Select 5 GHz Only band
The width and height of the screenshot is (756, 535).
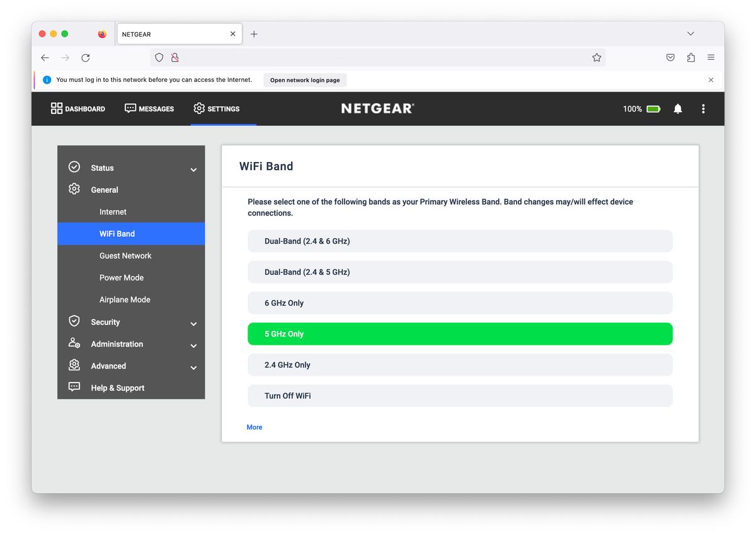460,334
